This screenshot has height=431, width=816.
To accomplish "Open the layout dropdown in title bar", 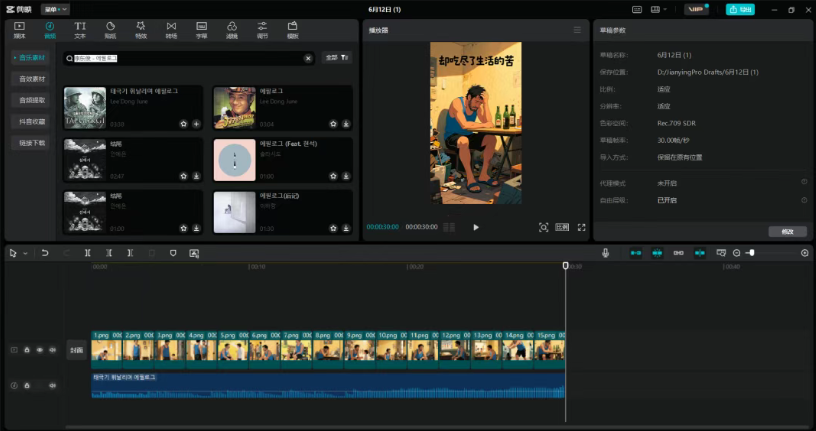I will tap(659, 9).
